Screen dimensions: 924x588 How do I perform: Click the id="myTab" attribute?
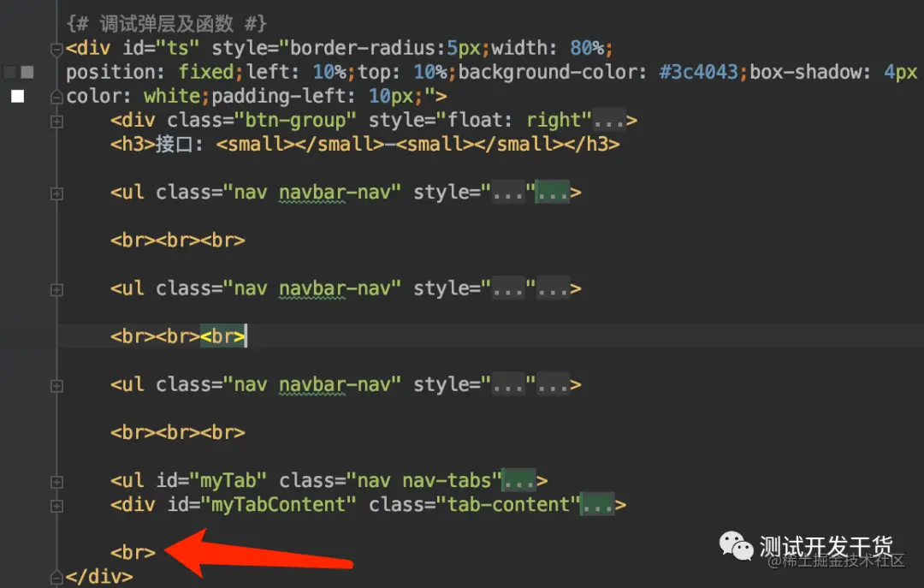211,481
